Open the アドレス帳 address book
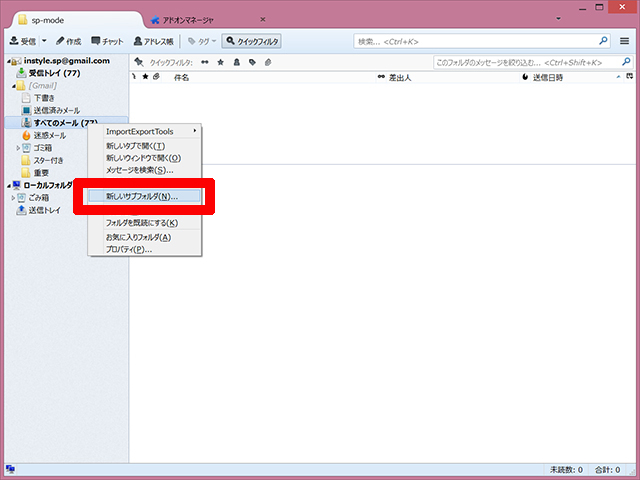The width and height of the screenshot is (640, 480). click(153, 41)
